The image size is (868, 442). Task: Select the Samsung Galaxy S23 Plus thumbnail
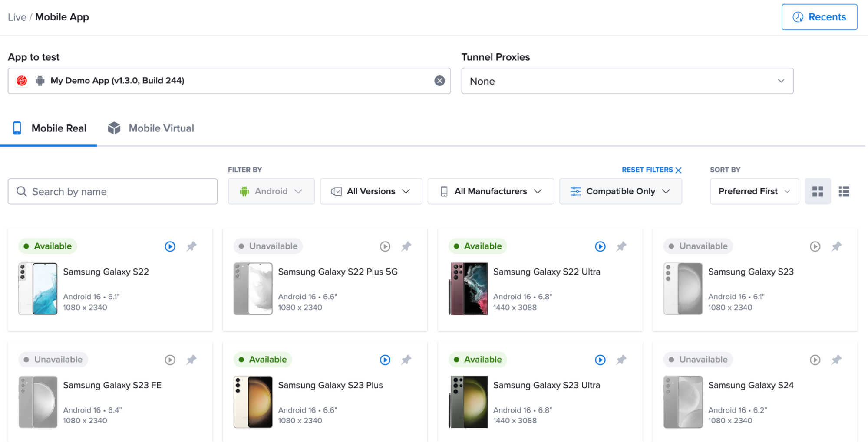[x=253, y=402]
